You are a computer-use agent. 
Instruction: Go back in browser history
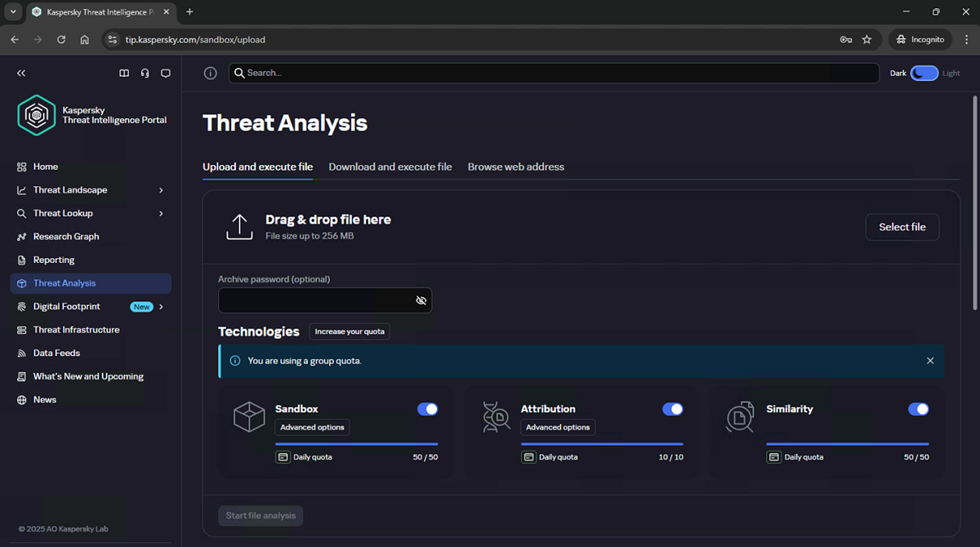coord(15,39)
